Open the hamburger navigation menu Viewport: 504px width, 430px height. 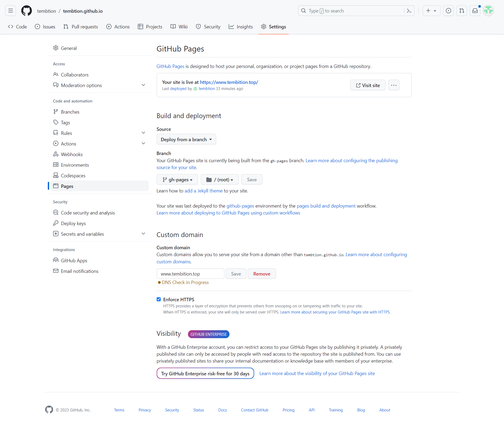tap(11, 11)
